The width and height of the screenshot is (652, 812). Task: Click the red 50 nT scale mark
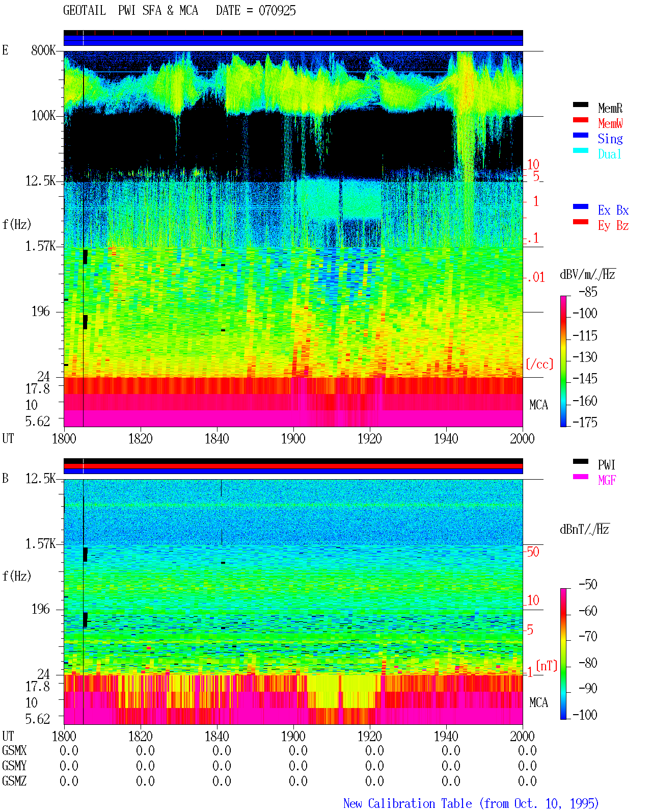[x=533, y=552]
